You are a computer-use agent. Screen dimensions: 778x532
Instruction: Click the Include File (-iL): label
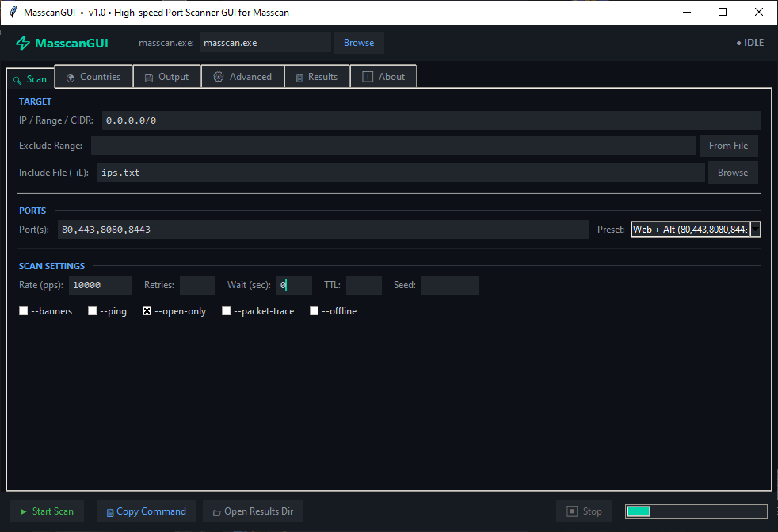click(54, 173)
